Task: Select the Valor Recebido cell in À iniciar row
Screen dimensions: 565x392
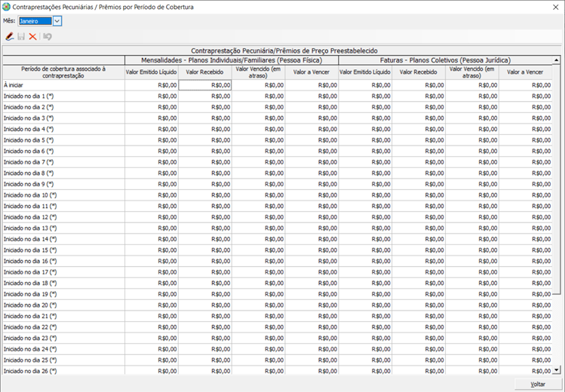Action: pos(205,85)
